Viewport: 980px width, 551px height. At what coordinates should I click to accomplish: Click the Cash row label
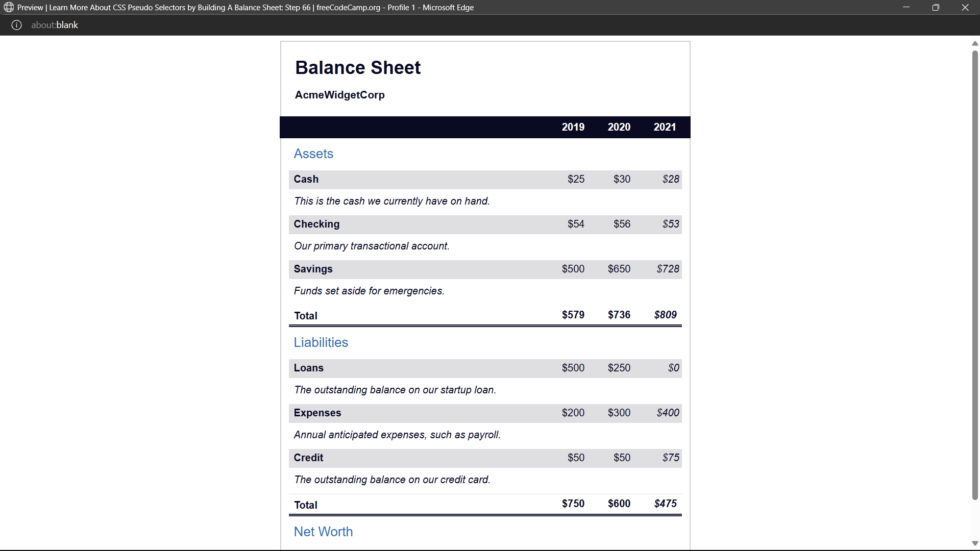pos(306,179)
